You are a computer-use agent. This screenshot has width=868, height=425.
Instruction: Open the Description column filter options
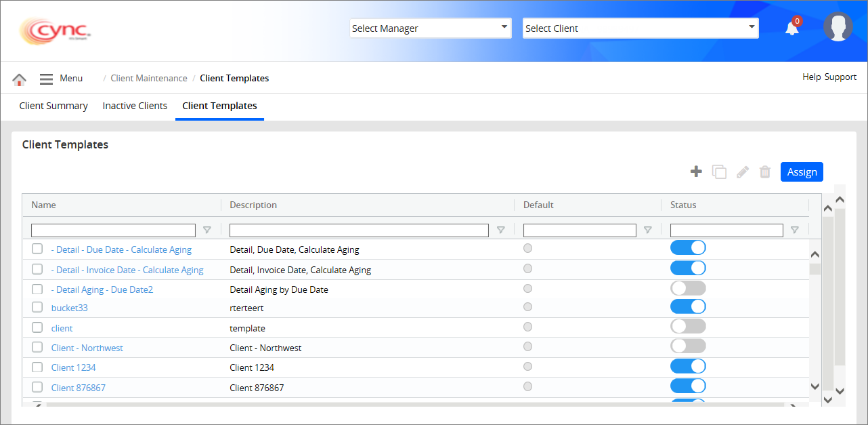point(500,230)
